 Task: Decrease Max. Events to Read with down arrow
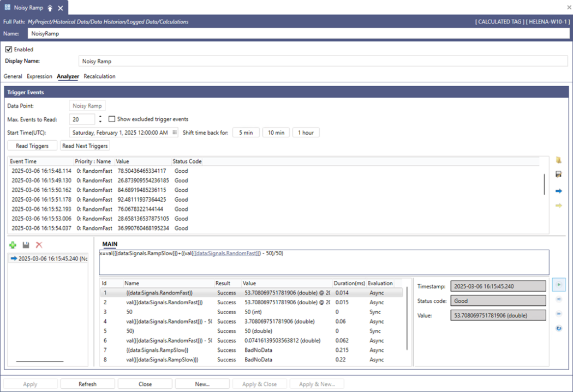[x=100, y=122]
